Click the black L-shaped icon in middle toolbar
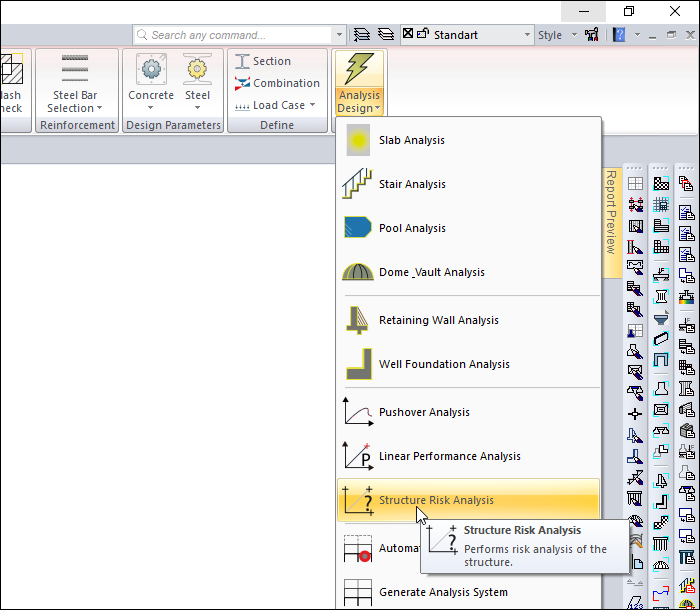 pos(661,501)
